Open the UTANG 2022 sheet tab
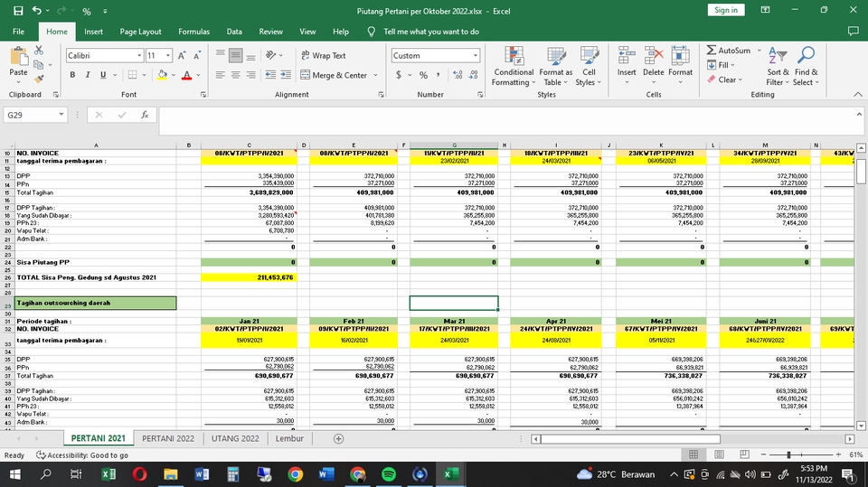This screenshot has width=868, height=487. 235,438
